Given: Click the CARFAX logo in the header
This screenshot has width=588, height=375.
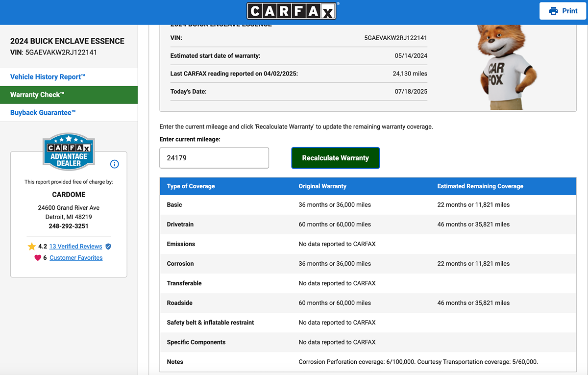Looking at the screenshot, I should (292, 11).
